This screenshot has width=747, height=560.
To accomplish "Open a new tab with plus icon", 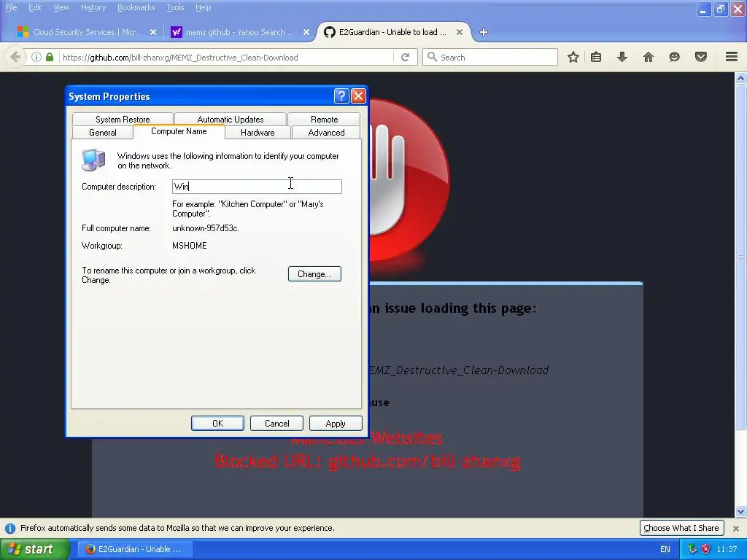I will coord(484,32).
